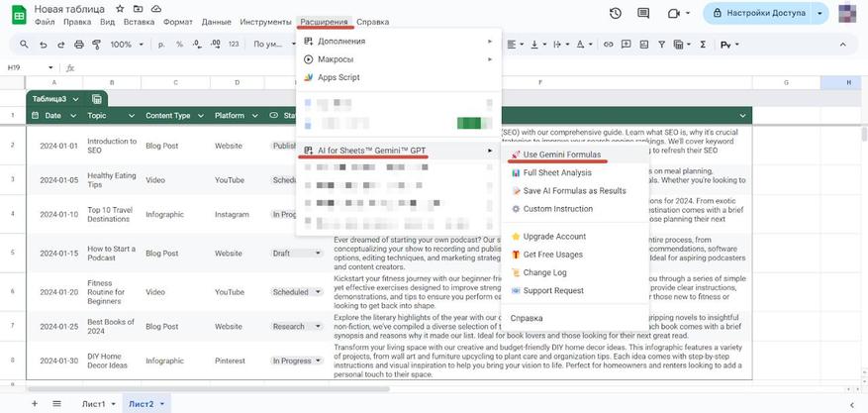This screenshot has width=868, height=413.
Task: Star the spreadsheet 'Новая таблица'
Action: [120, 10]
